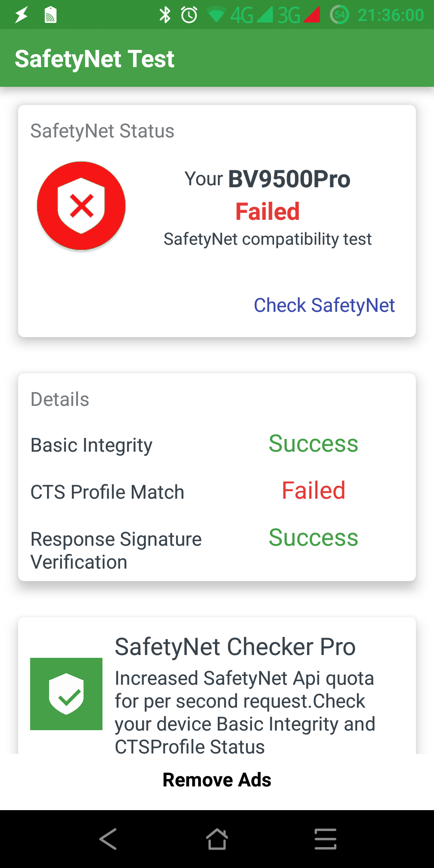Tap Remove Ads button
Viewport: 434px width, 868px height.
(217, 780)
